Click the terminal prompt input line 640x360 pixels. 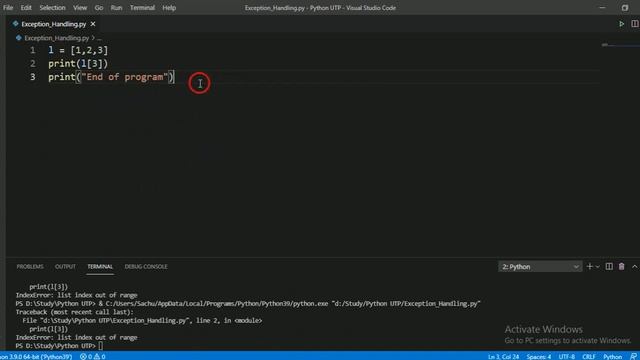59,346
